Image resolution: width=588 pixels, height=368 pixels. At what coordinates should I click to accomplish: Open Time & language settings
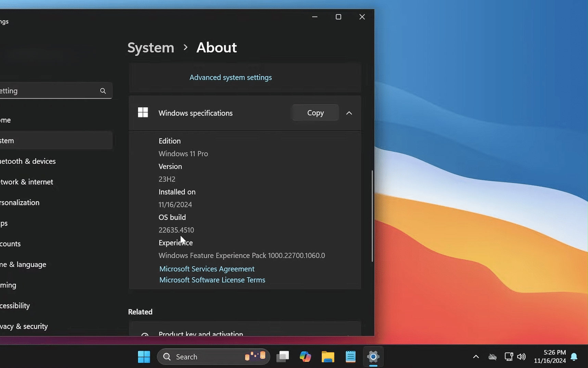tap(56, 265)
